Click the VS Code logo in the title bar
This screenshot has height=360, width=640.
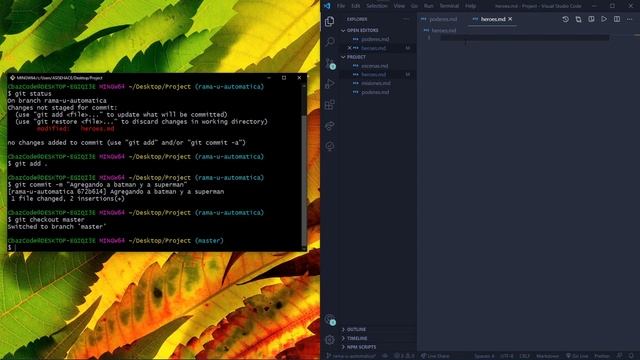327,6
